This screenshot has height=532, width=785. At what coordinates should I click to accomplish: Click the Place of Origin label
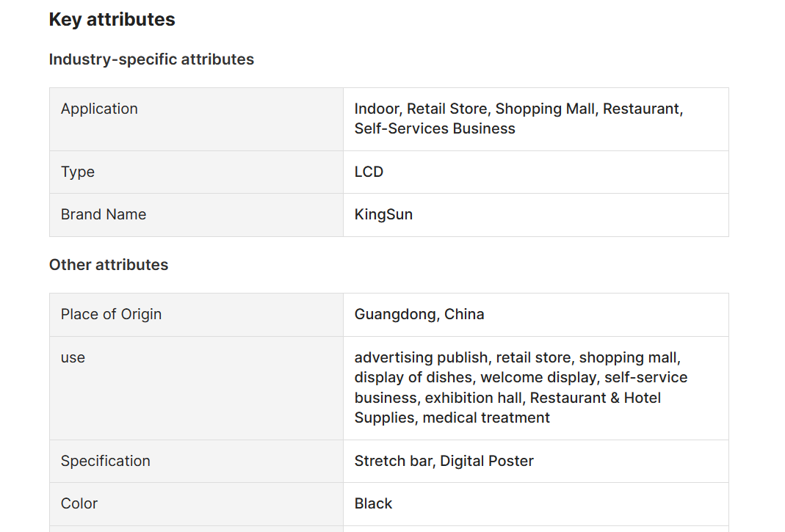point(111,314)
